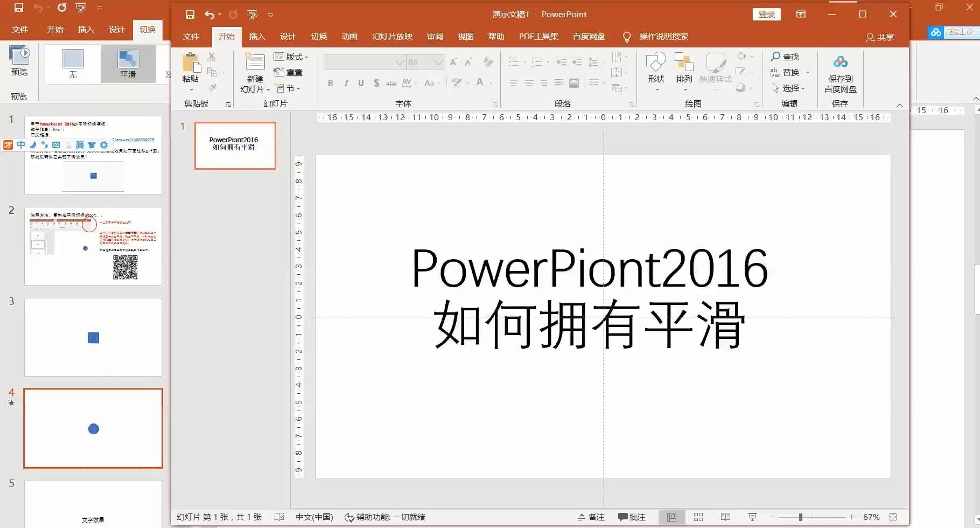Increase font size with the large A icon
Screen dimensions: 980x528
[x=453, y=62]
